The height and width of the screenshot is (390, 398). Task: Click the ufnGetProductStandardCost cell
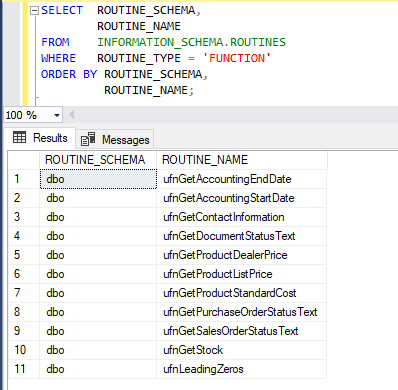[241, 293]
